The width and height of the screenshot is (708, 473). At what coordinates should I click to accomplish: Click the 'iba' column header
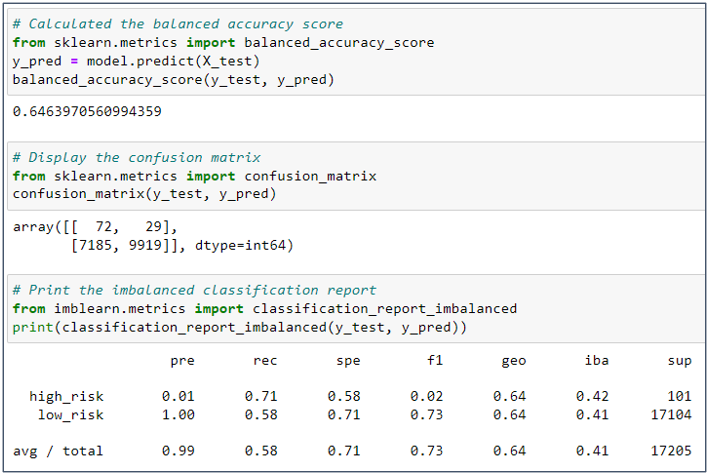point(596,360)
